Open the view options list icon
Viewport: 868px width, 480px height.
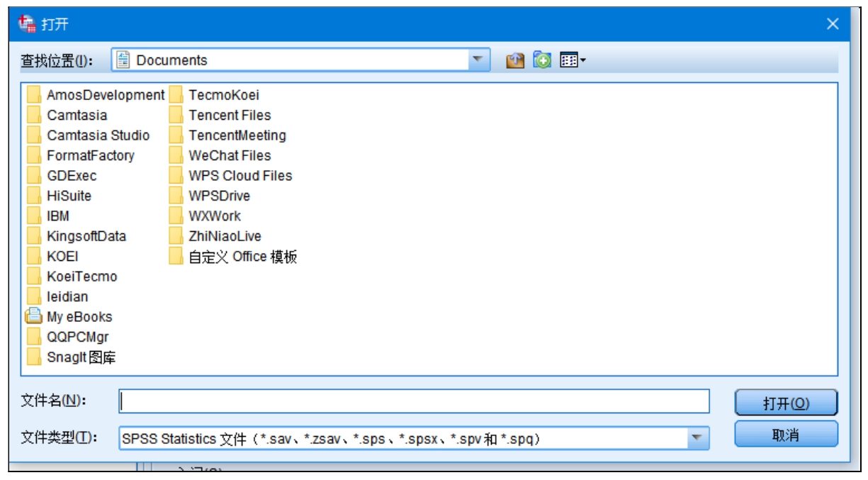click(568, 61)
